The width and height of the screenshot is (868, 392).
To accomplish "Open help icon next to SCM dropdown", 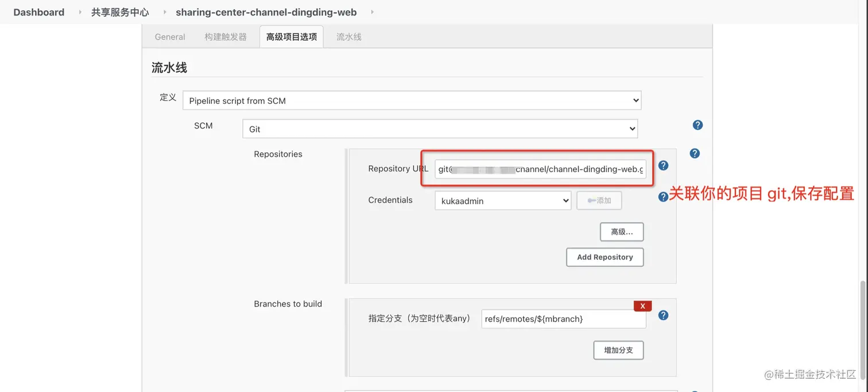I will (x=697, y=125).
